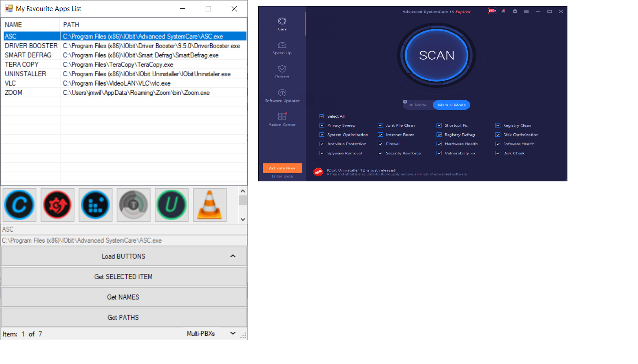Click the icon strip scrollbar up arrow
This screenshot has height=364, width=638.
243,191
